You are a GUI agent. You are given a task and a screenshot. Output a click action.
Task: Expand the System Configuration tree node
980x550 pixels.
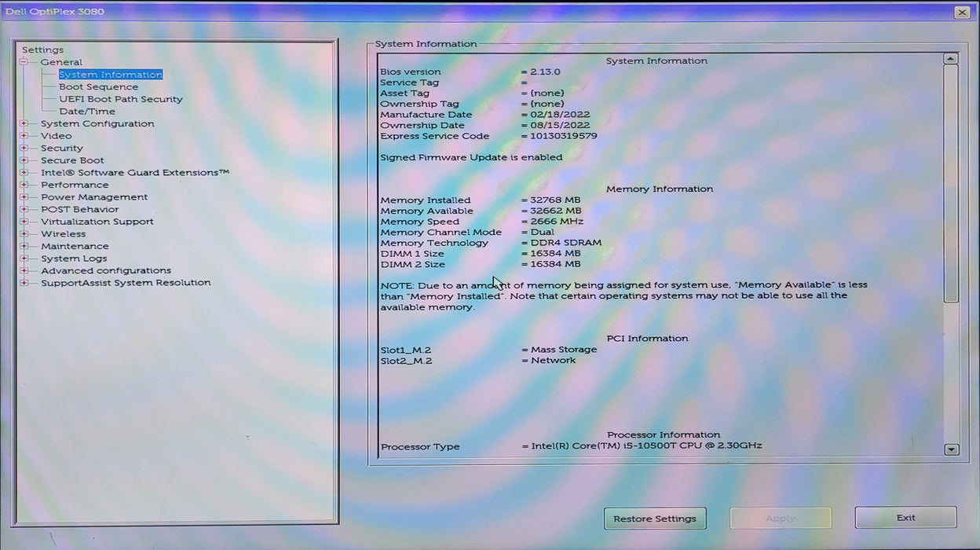[x=24, y=123]
